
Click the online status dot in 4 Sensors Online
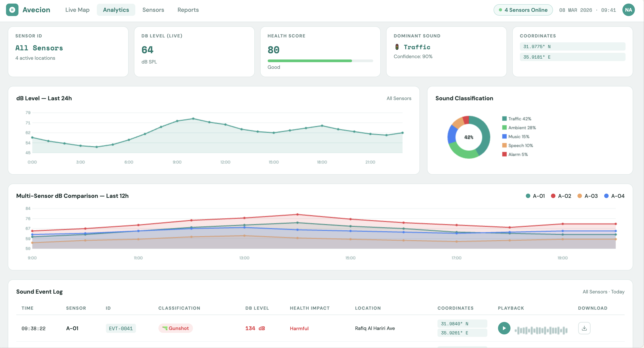tap(500, 10)
